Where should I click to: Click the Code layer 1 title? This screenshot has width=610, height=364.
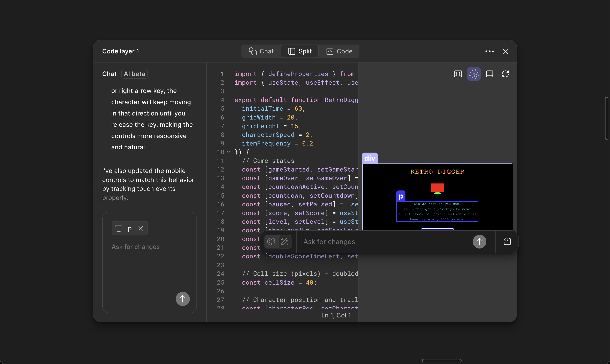120,51
